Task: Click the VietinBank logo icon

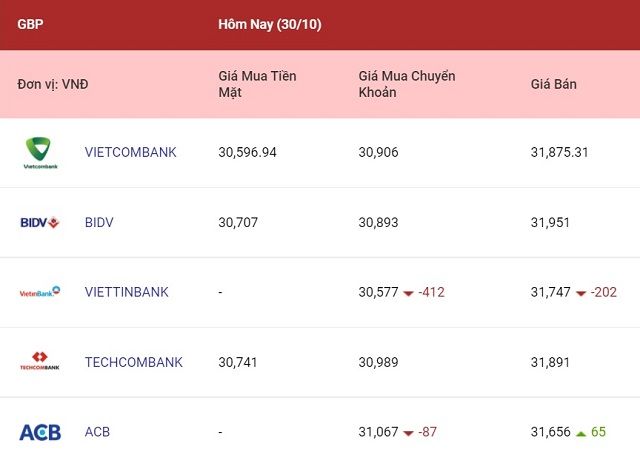Action: click(40, 292)
